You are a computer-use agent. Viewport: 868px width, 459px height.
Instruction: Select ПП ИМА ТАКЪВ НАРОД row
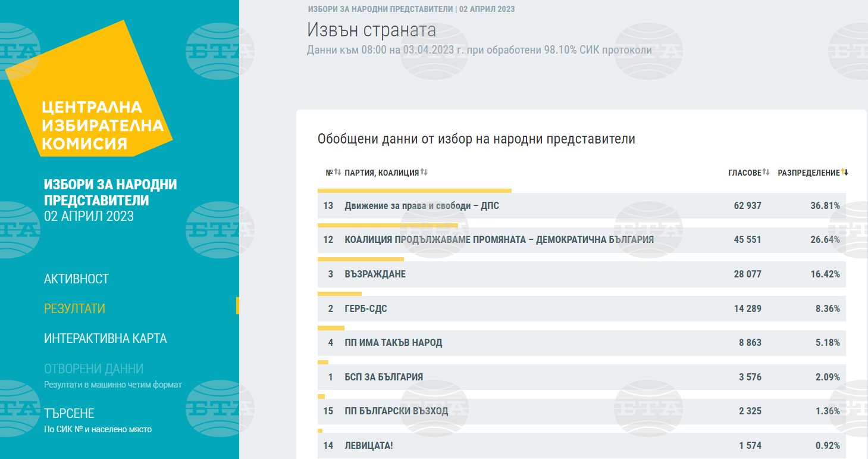[393, 343]
